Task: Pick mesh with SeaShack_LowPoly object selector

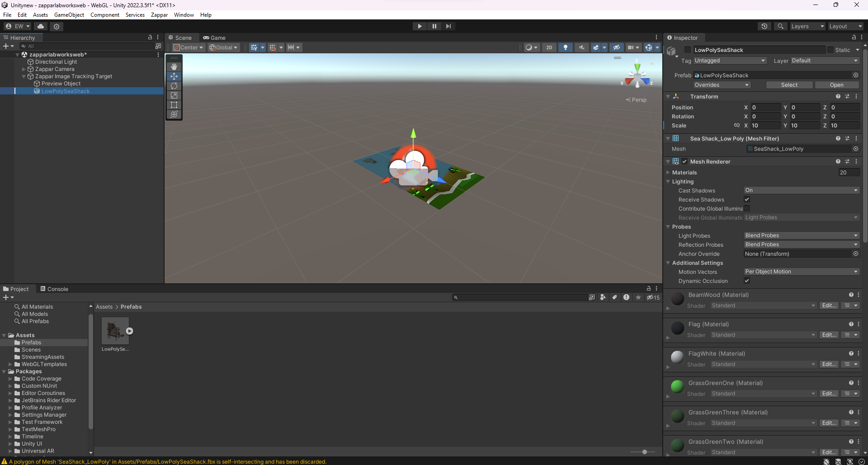Action: [855, 149]
